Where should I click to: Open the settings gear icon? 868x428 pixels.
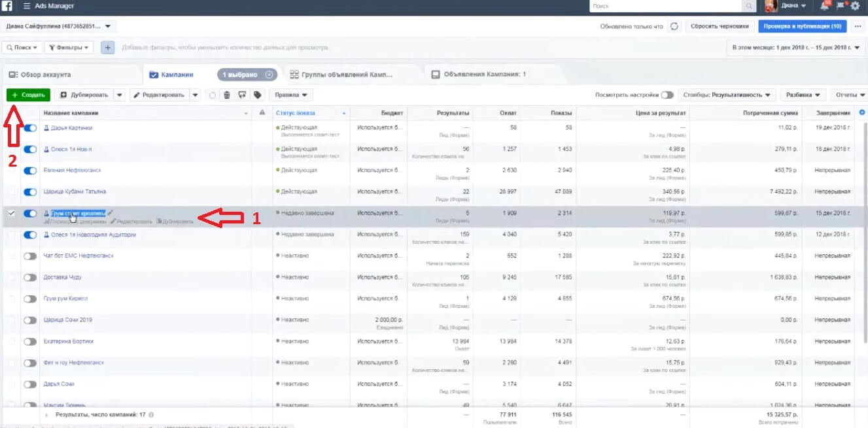click(x=855, y=6)
